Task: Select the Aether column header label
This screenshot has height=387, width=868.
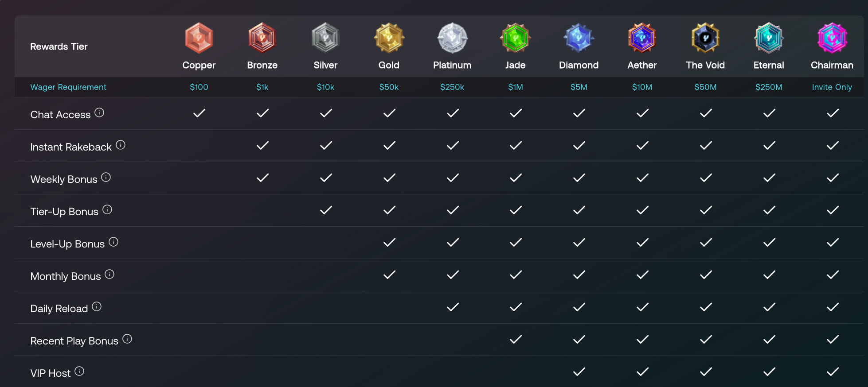Action: click(x=642, y=65)
